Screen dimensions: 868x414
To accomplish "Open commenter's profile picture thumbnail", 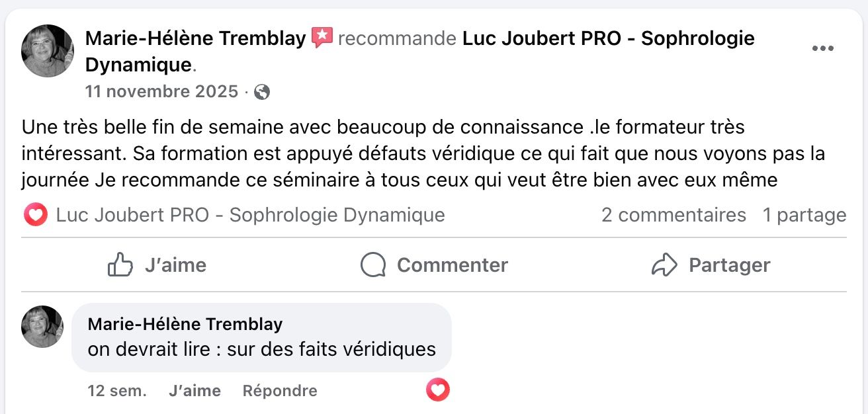I will point(42,327).
